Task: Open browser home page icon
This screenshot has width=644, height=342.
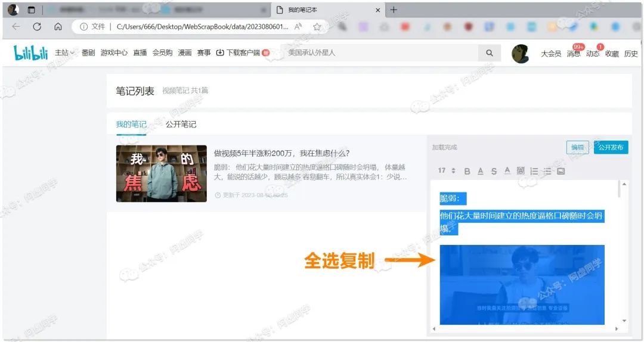Action: [58, 27]
